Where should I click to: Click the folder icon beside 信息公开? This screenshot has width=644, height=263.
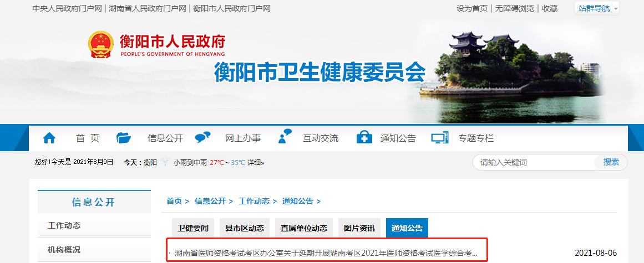(x=124, y=138)
